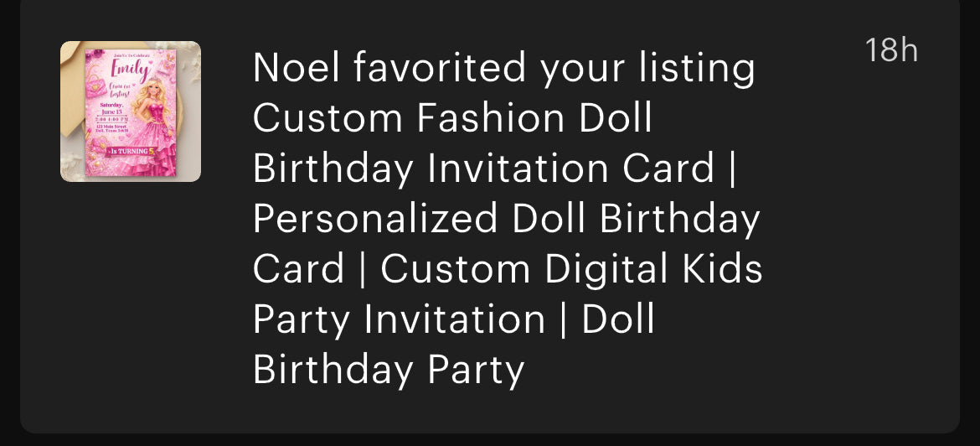980x446 pixels.
Task: Tap "your listing" in the first line
Action: [647, 69]
